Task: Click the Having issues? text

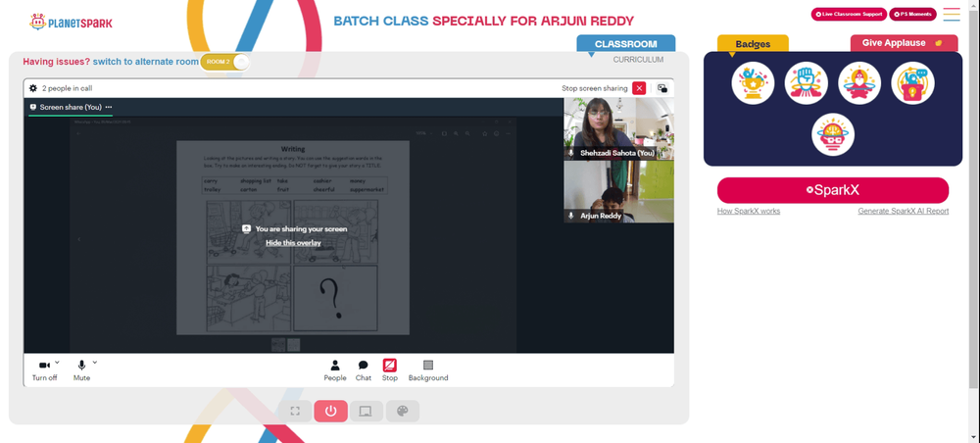Action: click(x=57, y=62)
